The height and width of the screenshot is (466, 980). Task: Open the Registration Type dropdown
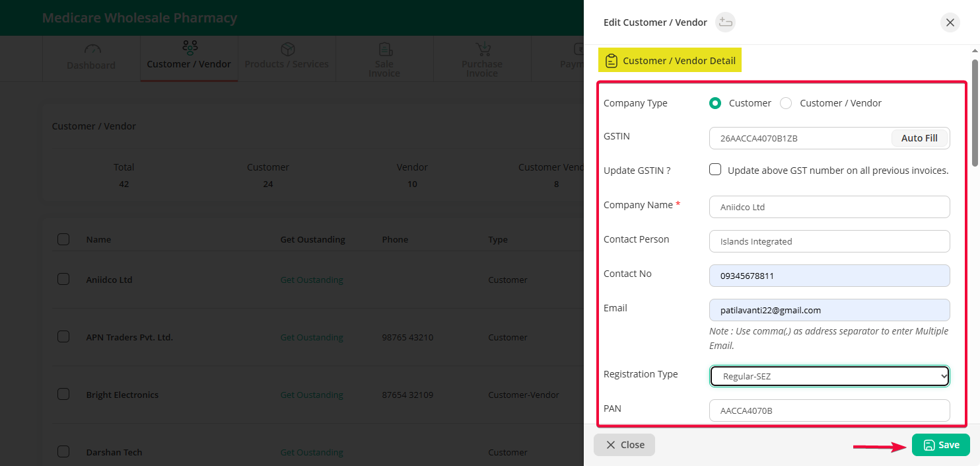[x=829, y=376]
